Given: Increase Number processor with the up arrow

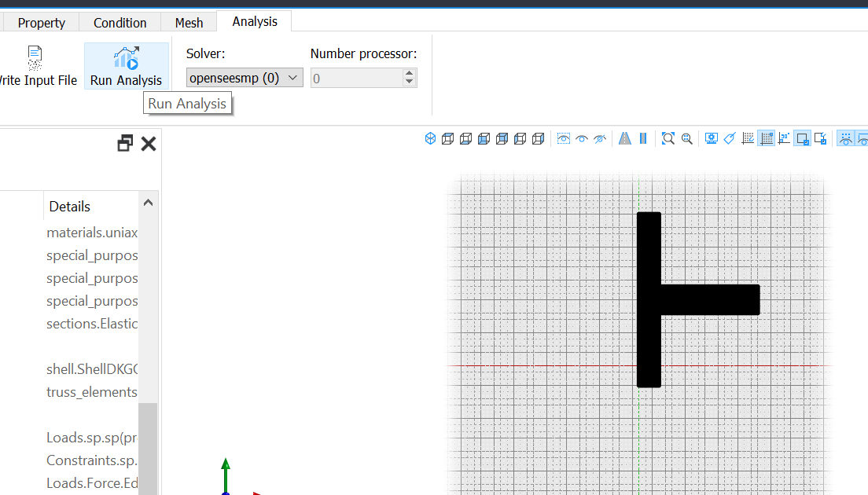Looking at the screenshot, I should [x=409, y=73].
